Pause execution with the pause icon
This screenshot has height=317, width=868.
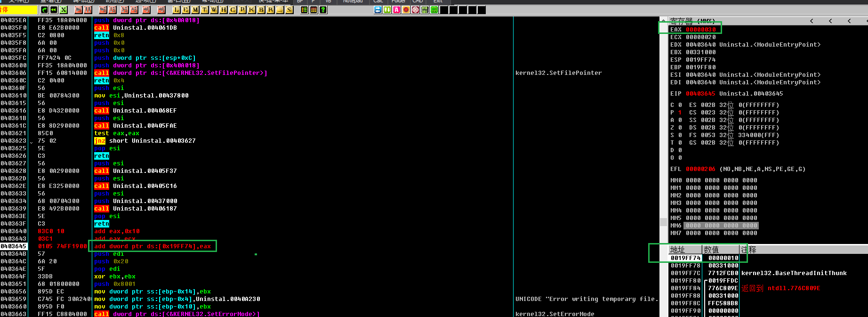click(88, 10)
